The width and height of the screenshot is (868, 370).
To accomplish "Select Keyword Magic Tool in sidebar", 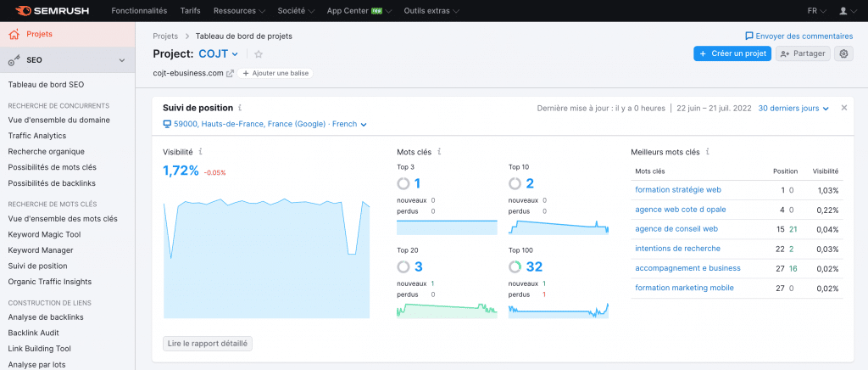I will 44,234.
